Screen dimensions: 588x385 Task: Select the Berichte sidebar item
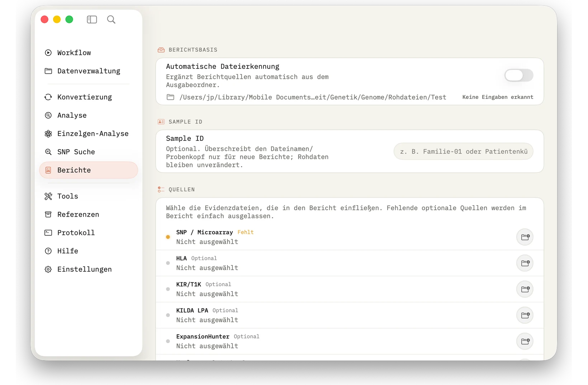point(89,170)
